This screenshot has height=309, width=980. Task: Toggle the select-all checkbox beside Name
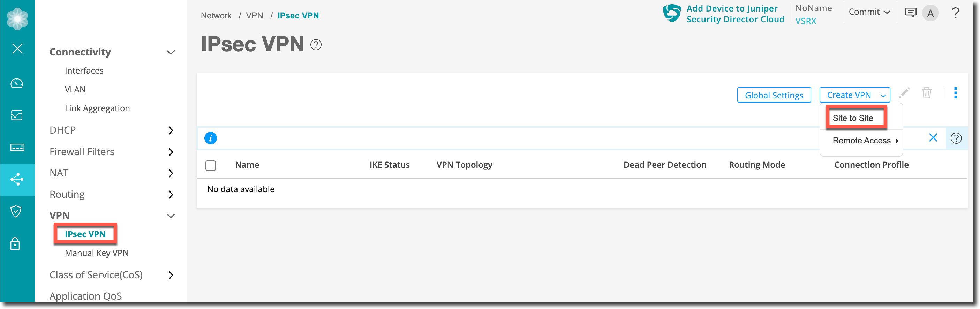tap(210, 165)
